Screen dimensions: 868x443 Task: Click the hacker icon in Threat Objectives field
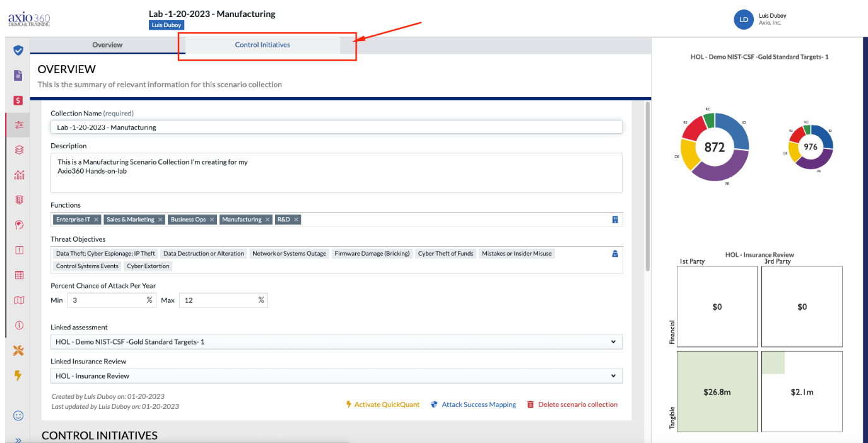615,254
